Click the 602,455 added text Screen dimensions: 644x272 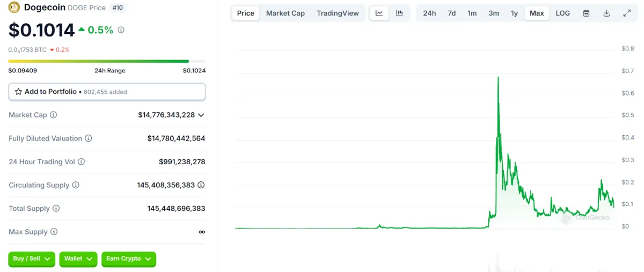[105, 92]
